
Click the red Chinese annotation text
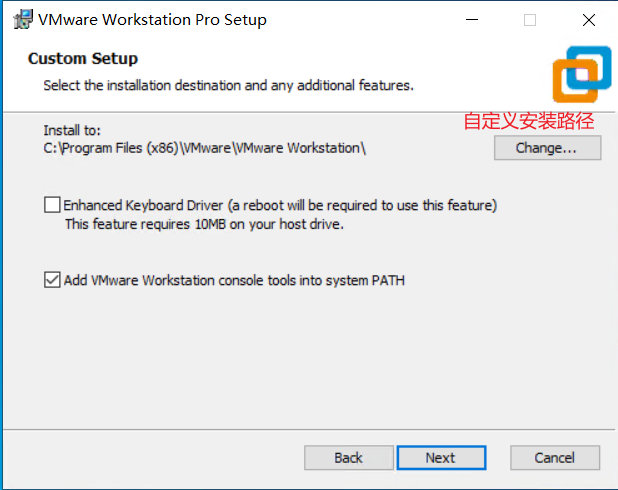click(x=529, y=122)
